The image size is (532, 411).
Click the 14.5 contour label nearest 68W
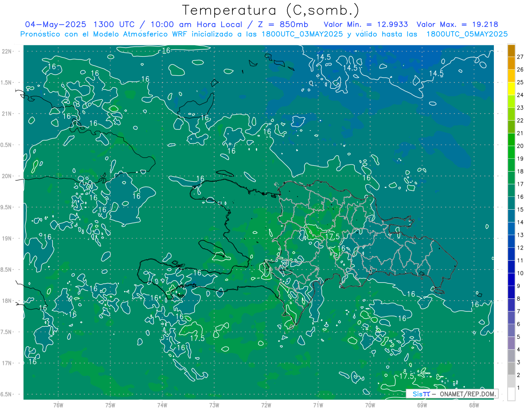click(x=437, y=74)
